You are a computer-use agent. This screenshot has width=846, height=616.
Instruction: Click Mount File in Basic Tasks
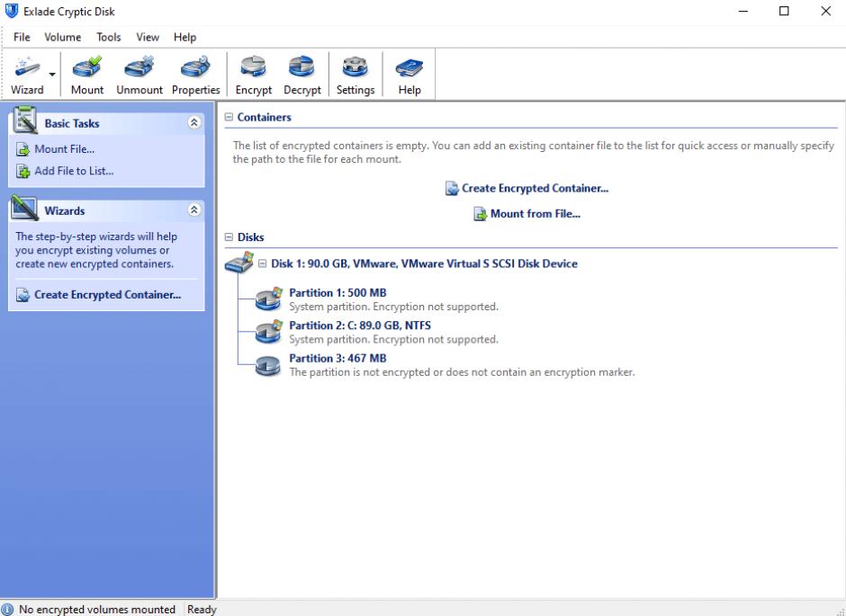tap(64, 149)
